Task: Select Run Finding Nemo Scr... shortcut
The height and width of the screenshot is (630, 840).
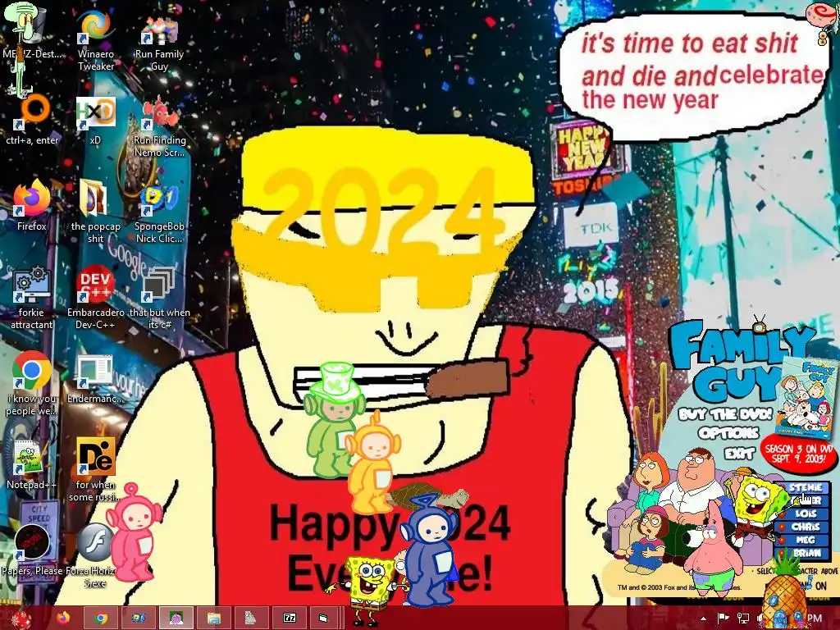Action: click(159, 126)
